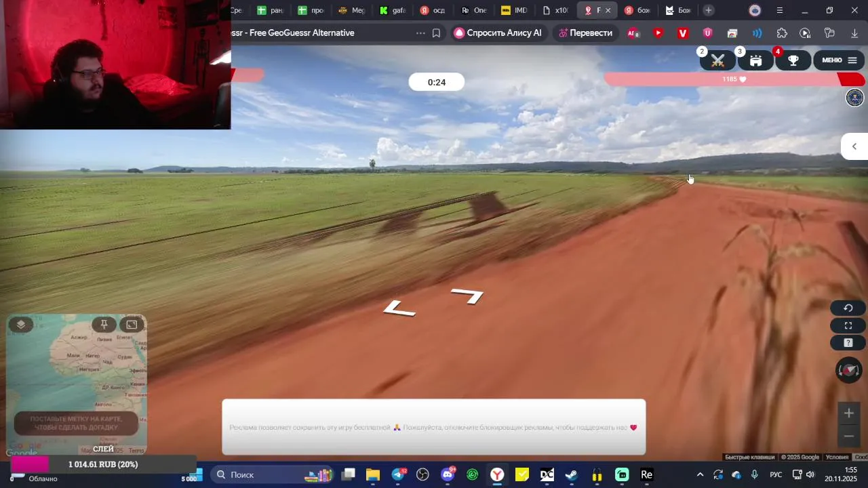This screenshot has width=868, height=488.
Task: Open the three-dots page options
Action: (x=420, y=33)
